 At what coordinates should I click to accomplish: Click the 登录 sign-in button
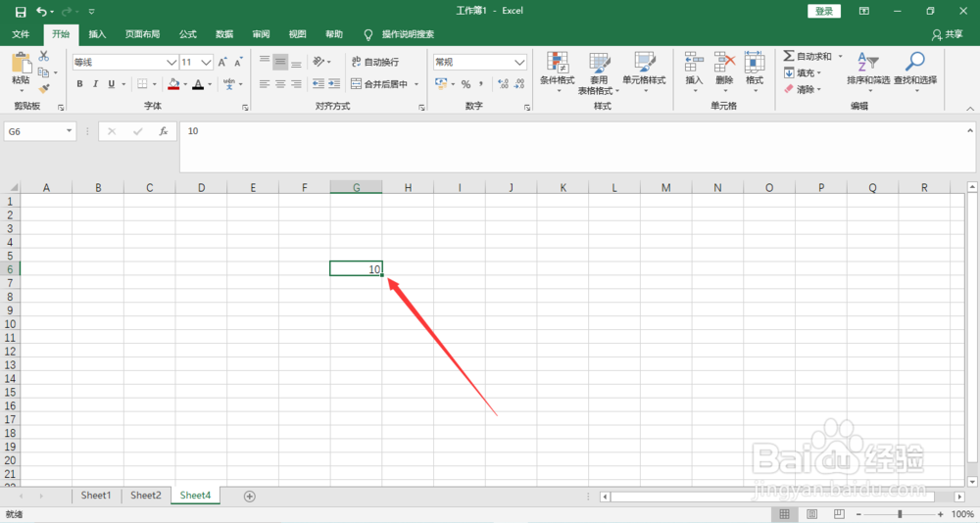pos(824,11)
